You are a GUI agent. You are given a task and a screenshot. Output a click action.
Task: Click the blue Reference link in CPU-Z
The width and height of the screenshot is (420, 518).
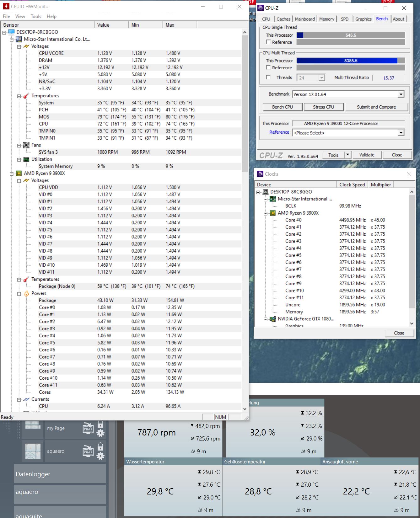(x=279, y=132)
